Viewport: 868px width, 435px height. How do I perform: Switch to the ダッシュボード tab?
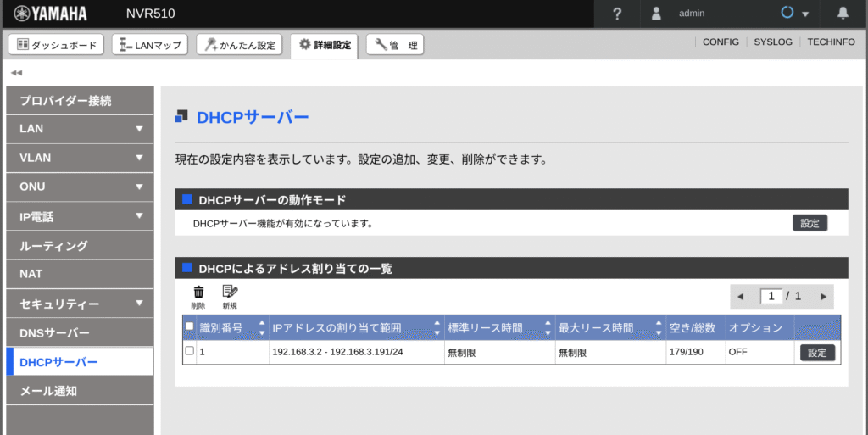[56, 45]
